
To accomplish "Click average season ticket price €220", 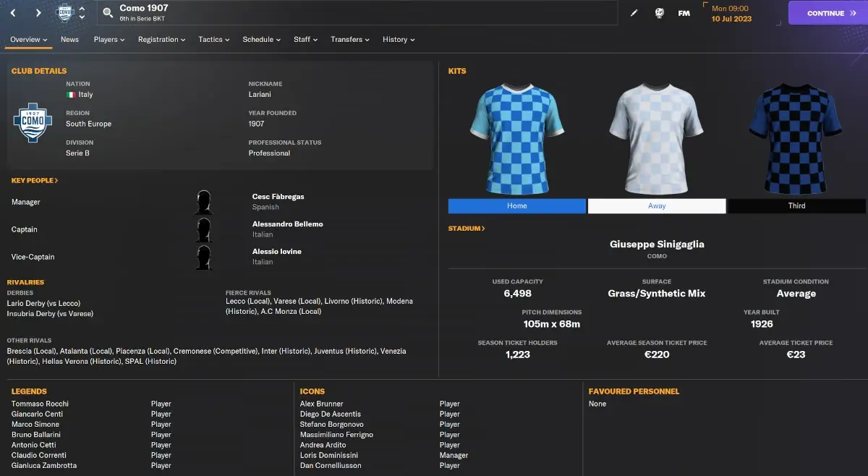I will tap(657, 354).
